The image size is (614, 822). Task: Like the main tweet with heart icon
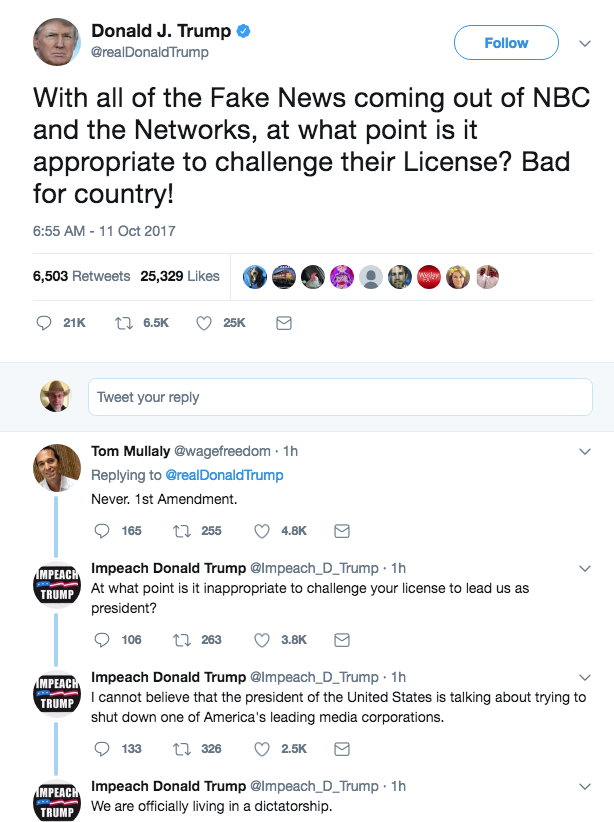tap(203, 323)
